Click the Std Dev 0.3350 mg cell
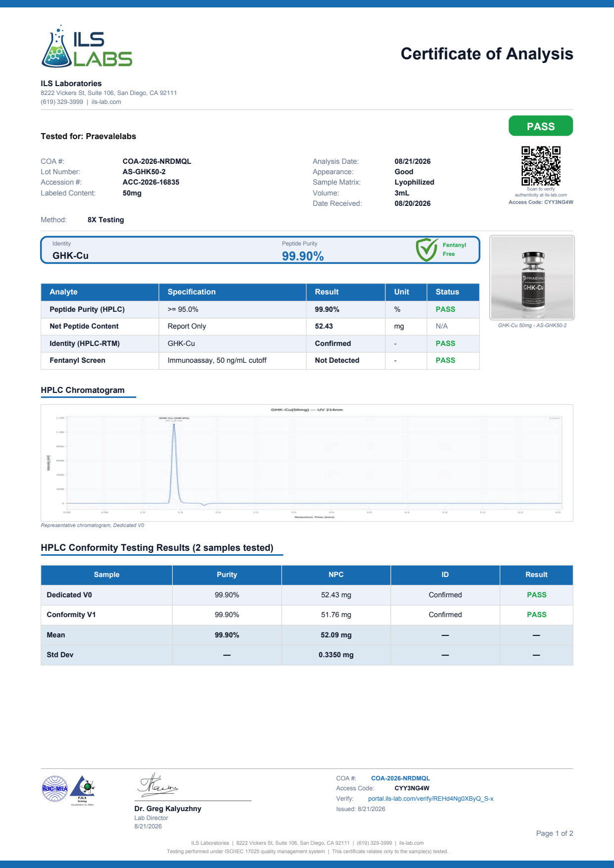 click(x=336, y=655)
